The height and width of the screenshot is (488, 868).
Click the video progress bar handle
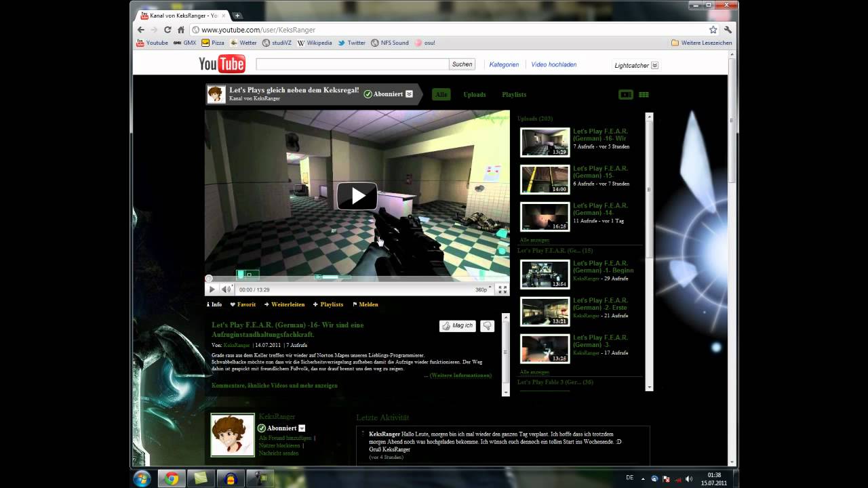(x=209, y=279)
